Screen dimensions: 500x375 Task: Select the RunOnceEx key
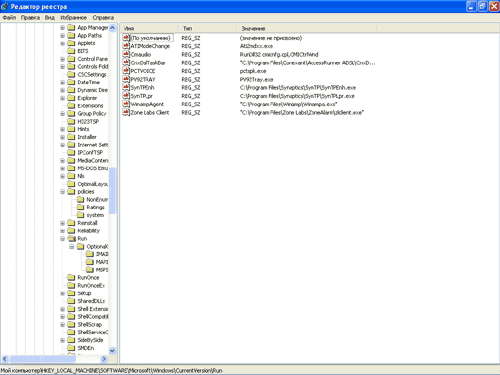click(x=91, y=286)
